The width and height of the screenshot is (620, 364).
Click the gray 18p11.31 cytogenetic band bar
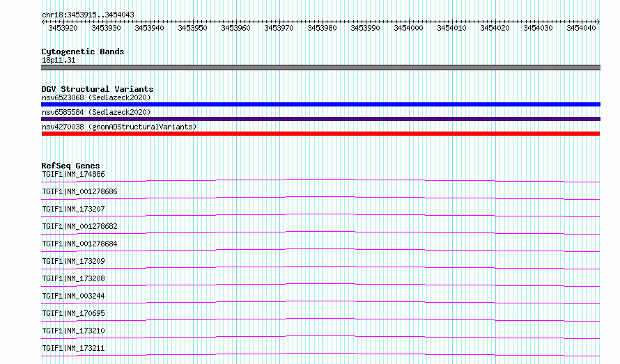320,68
